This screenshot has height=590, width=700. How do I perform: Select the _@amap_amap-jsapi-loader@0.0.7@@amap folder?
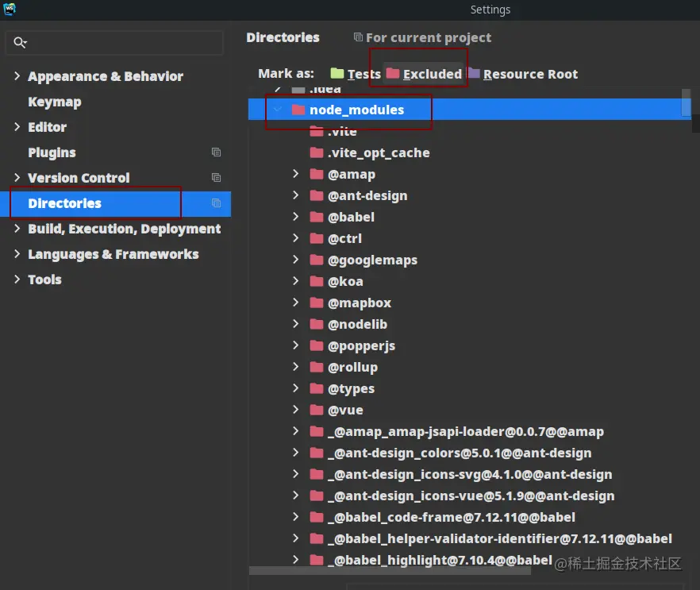466,431
